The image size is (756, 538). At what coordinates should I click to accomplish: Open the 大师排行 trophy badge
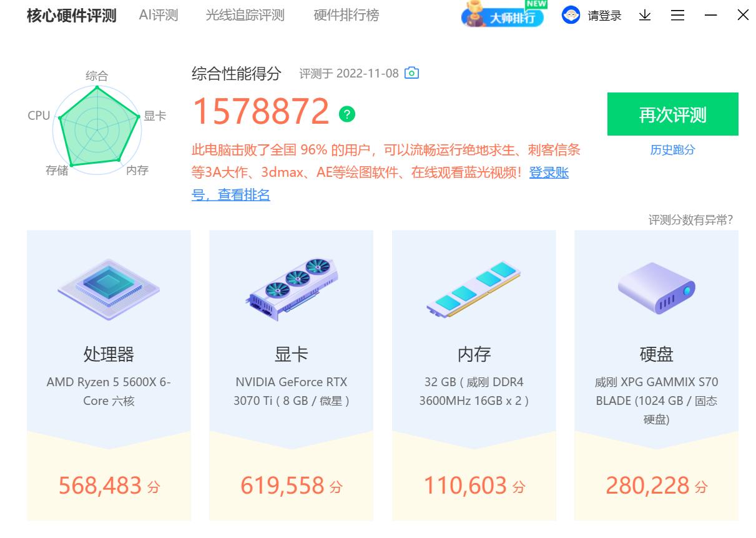504,14
